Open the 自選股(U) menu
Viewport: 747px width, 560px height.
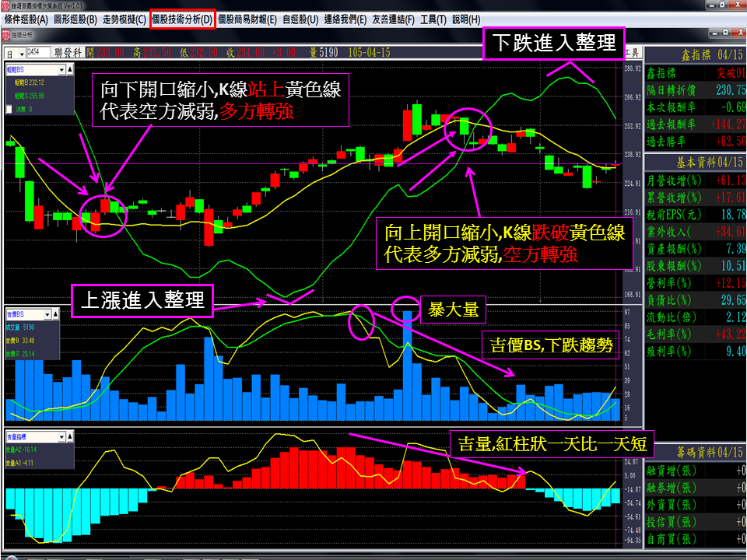(x=300, y=19)
